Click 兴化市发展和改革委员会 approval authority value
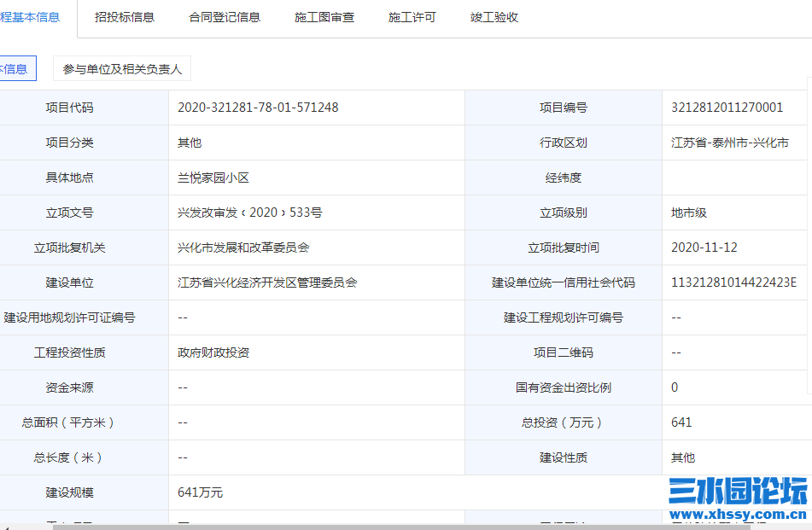 click(243, 248)
